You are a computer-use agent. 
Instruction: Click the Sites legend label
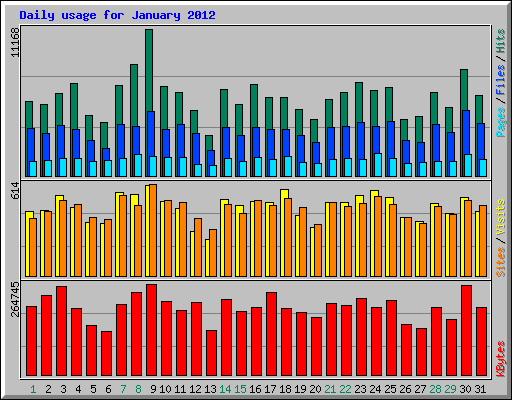pos(500,262)
